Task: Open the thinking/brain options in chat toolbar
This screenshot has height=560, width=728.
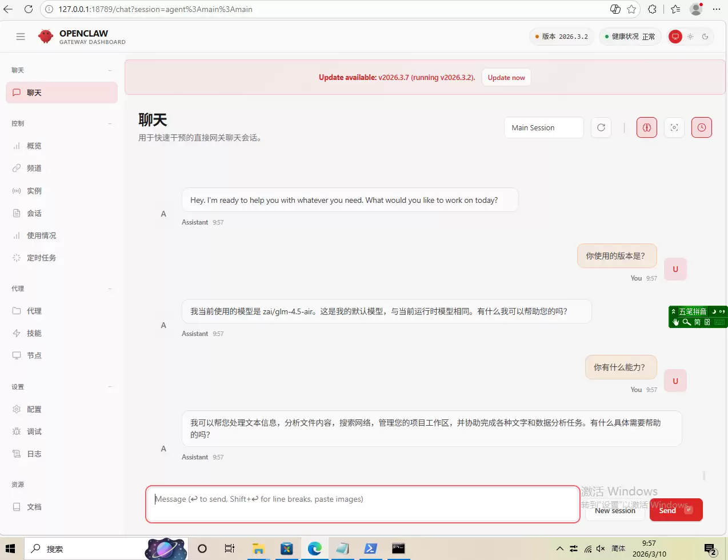Action: click(646, 127)
